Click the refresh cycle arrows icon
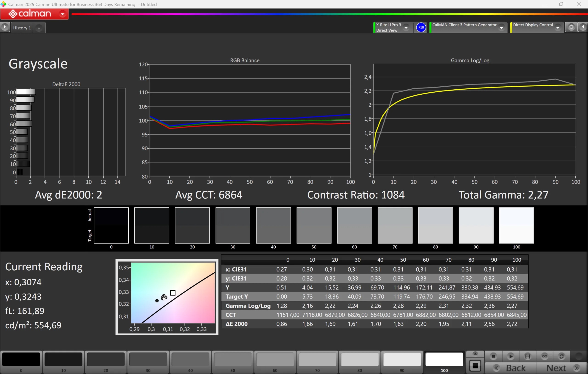 [561, 356]
